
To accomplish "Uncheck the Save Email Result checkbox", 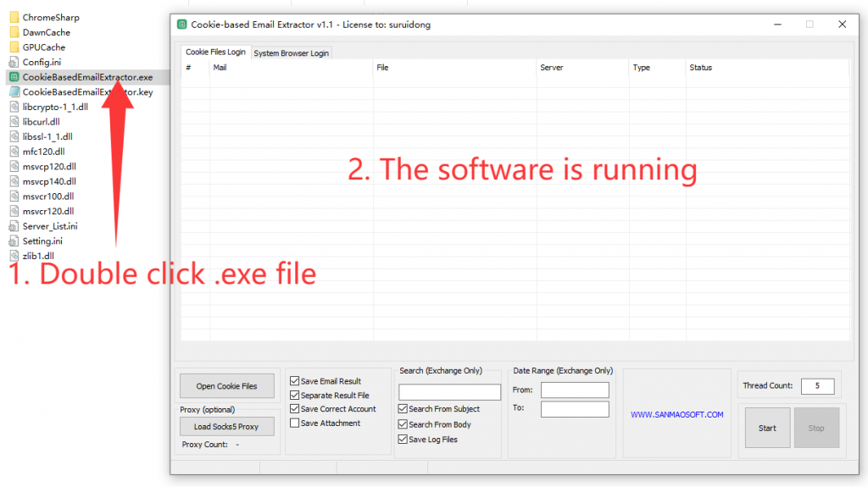I will coord(295,381).
